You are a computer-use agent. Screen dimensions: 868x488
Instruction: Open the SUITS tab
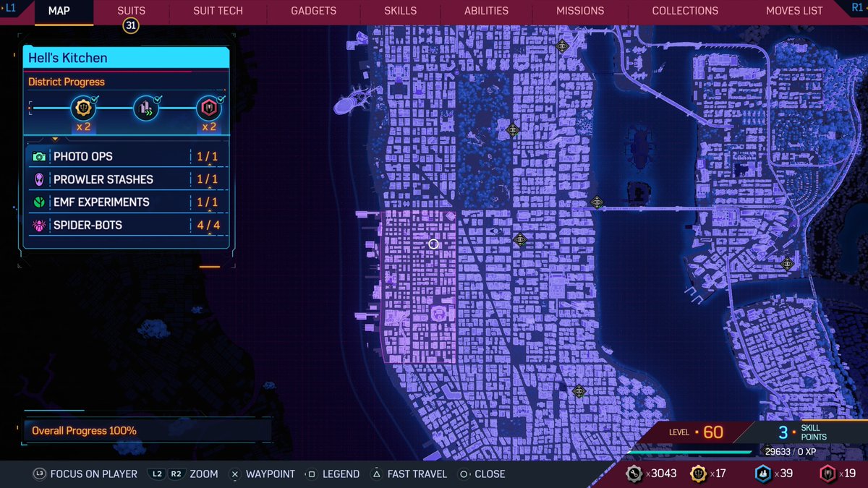pos(131,11)
